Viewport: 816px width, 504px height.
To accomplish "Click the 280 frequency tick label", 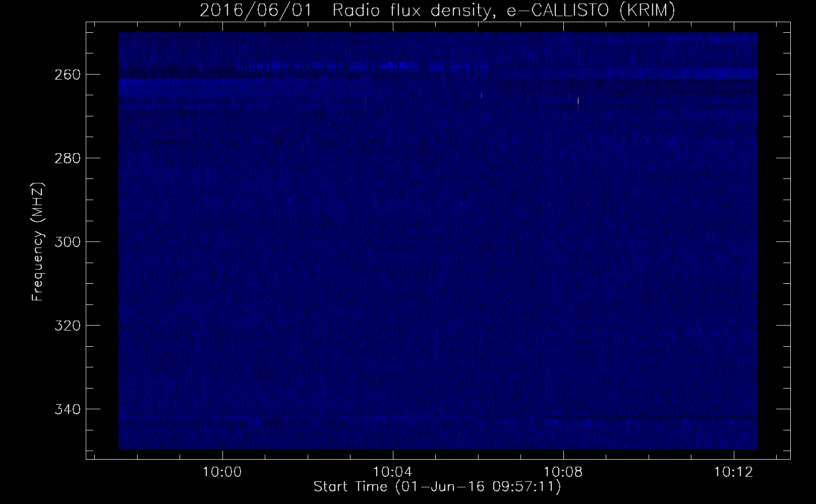I will [x=67, y=158].
